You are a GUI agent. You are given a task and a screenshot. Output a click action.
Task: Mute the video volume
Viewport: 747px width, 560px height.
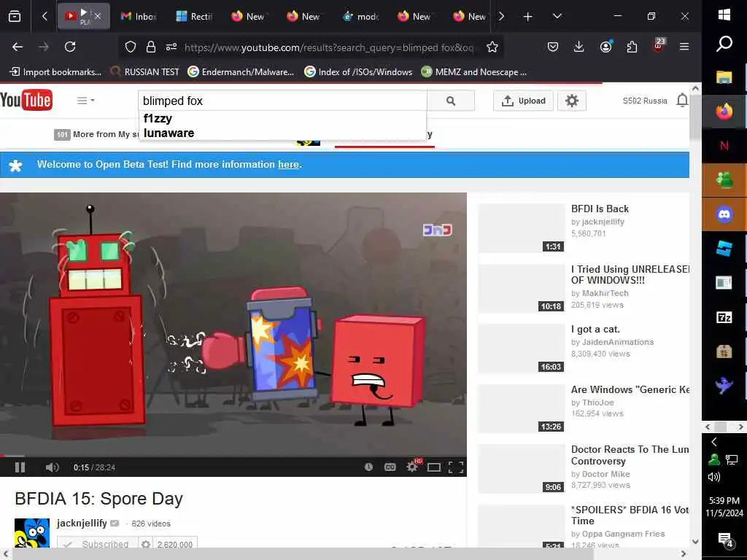(52, 467)
